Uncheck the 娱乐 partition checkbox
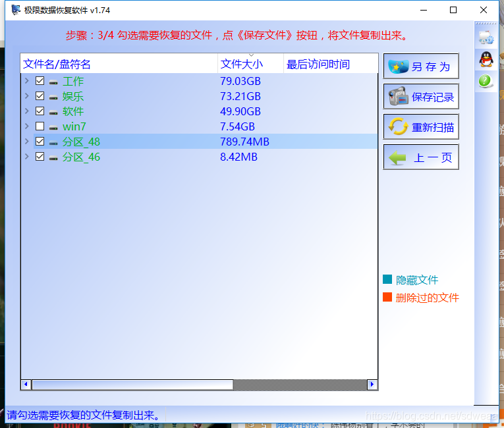Image resolution: width=504 pixels, height=428 pixels. coord(40,95)
